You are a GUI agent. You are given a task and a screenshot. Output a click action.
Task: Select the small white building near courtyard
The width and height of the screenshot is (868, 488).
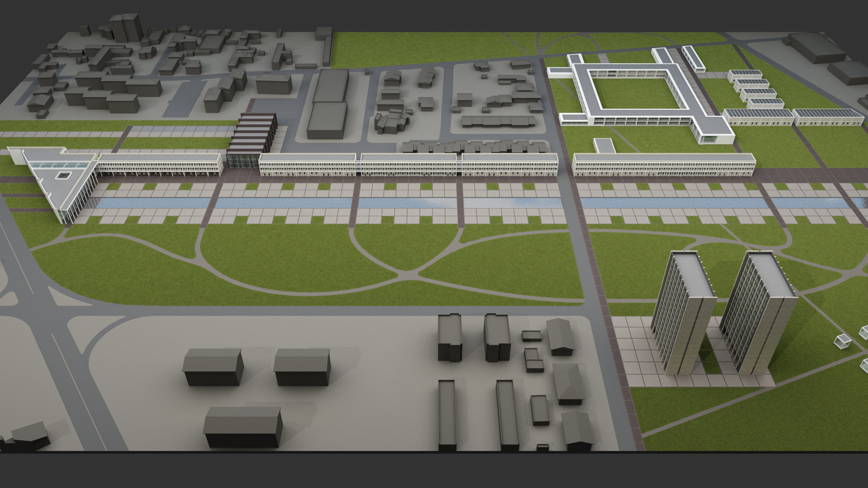point(605,146)
